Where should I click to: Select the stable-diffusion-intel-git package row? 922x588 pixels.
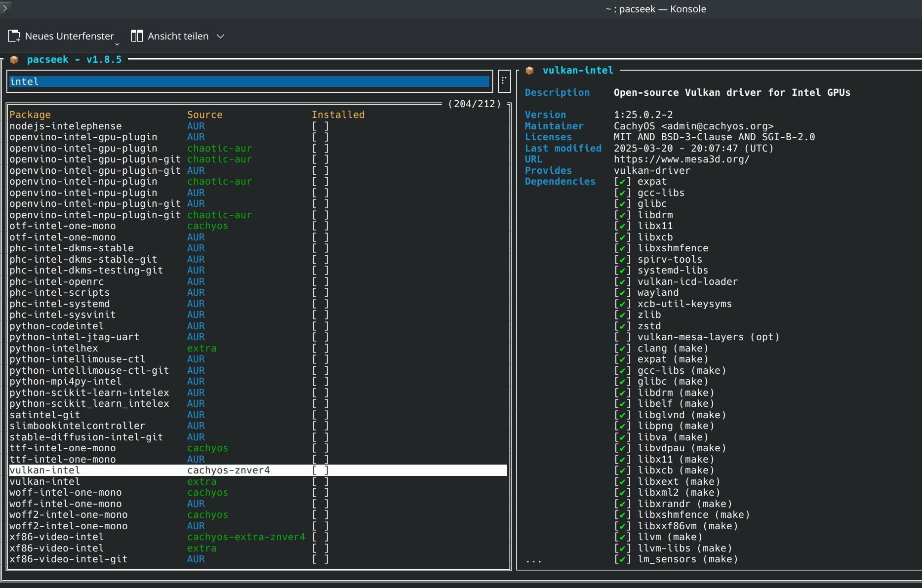point(86,437)
